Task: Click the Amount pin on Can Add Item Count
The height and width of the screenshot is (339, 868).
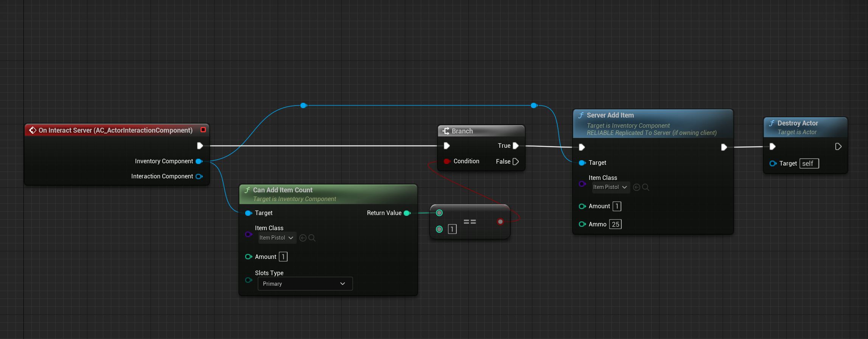Action: pyautogui.click(x=249, y=257)
